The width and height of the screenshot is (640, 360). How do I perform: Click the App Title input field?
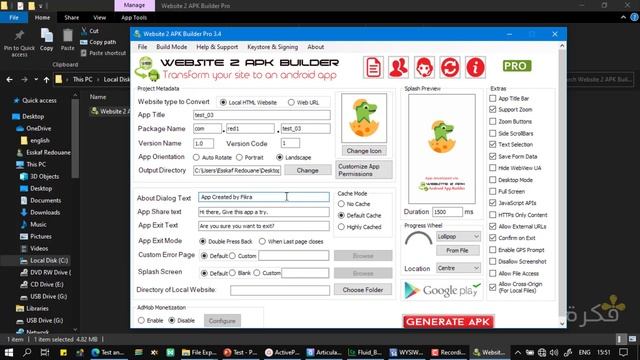point(262,115)
